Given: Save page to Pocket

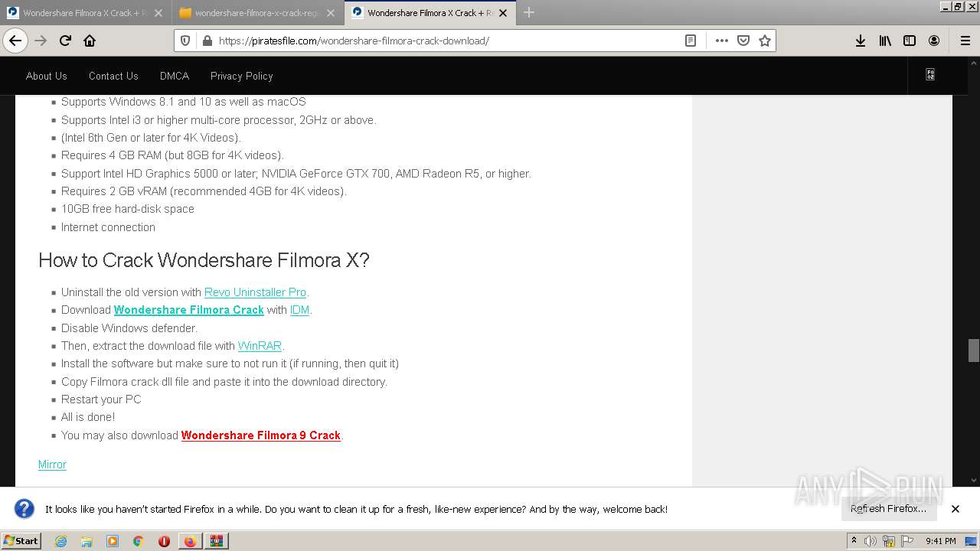Looking at the screenshot, I should (x=743, y=41).
